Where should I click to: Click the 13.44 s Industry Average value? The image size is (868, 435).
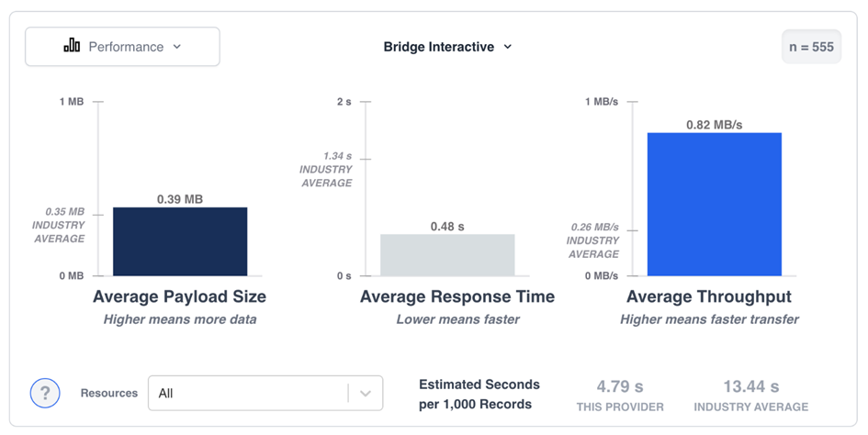[x=751, y=386]
